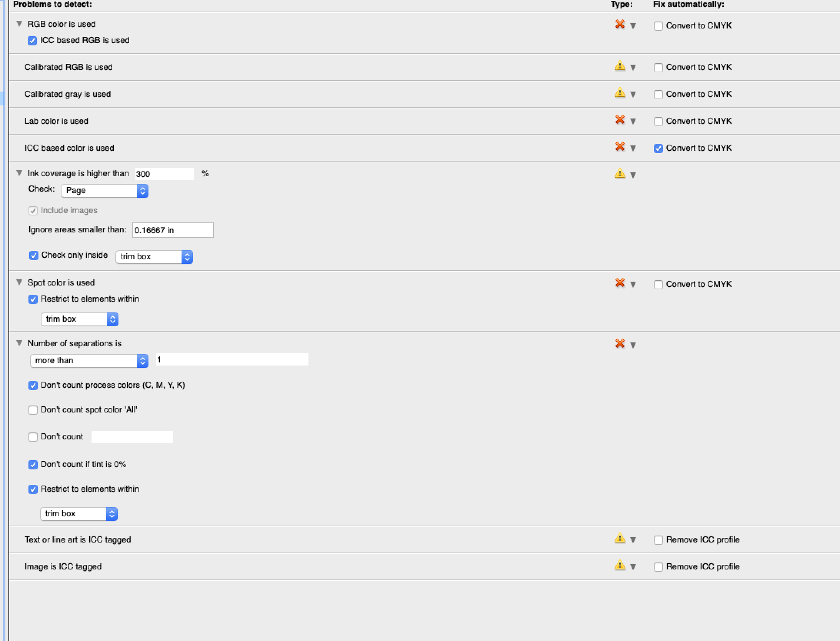Click the error icon for Spot color is used
This screenshot has height=641, width=840.
pos(620,283)
